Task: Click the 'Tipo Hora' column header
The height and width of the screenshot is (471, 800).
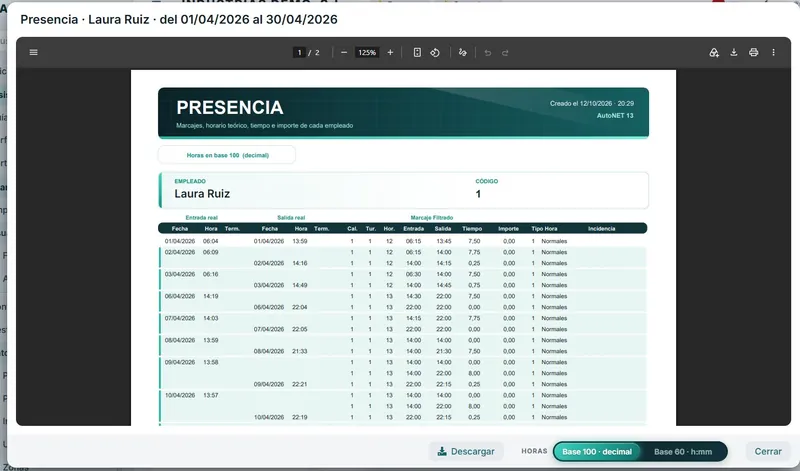Action: pyautogui.click(x=544, y=229)
